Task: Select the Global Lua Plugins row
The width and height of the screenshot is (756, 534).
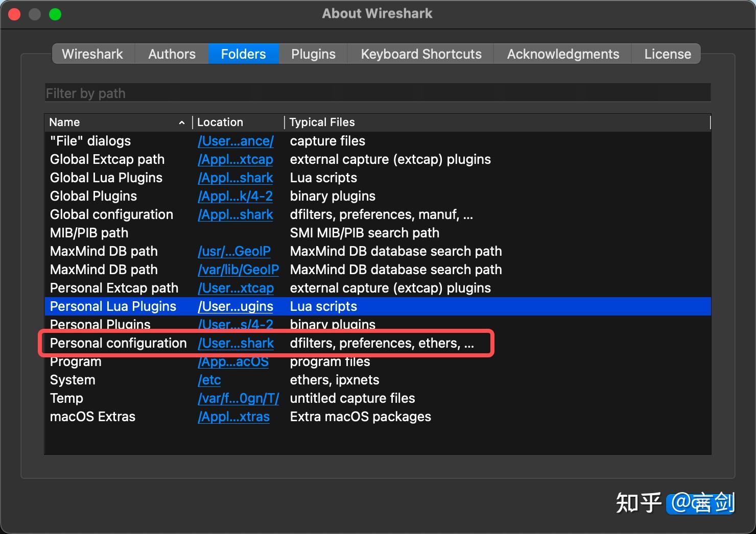Action: pyautogui.click(x=117, y=178)
